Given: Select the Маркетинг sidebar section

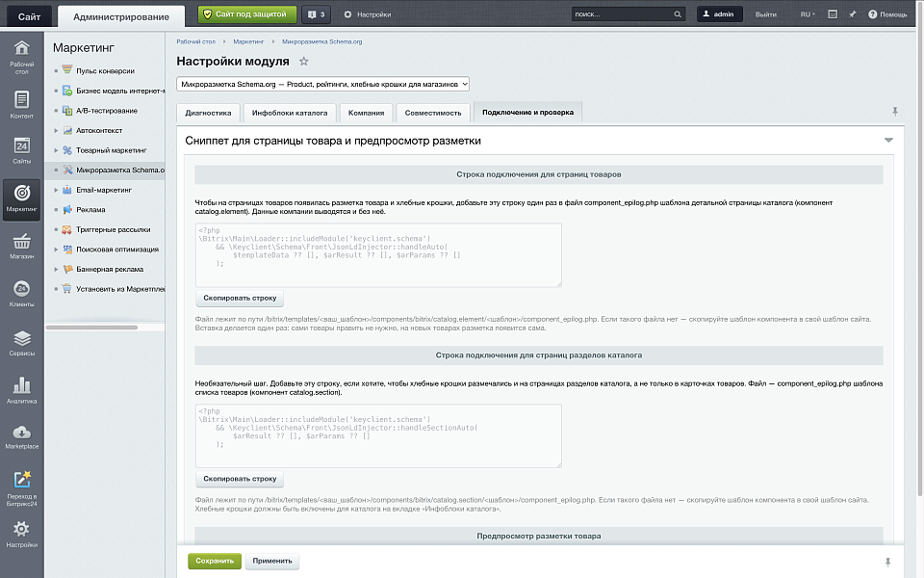Looking at the screenshot, I should (22, 199).
